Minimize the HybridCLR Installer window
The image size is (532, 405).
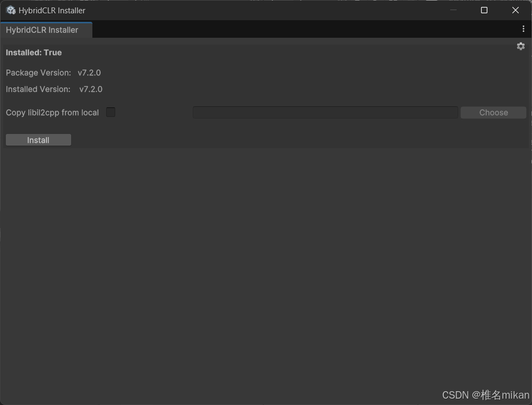click(x=453, y=10)
